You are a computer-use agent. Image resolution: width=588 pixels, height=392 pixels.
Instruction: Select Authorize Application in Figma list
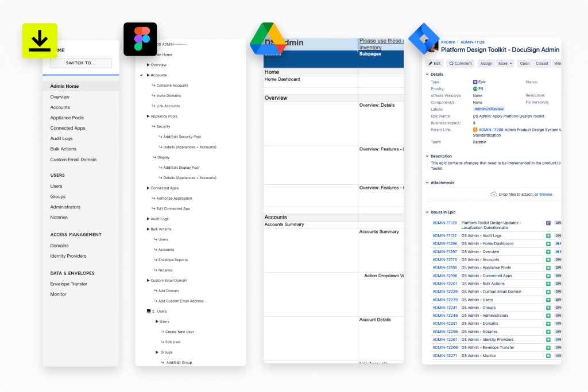pos(174,198)
